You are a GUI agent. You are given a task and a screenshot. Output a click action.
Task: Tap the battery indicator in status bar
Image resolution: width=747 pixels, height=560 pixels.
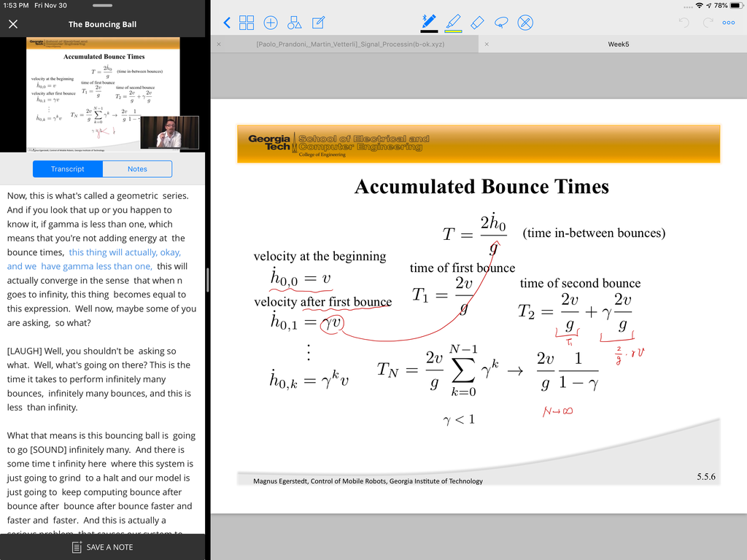click(735, 6)
